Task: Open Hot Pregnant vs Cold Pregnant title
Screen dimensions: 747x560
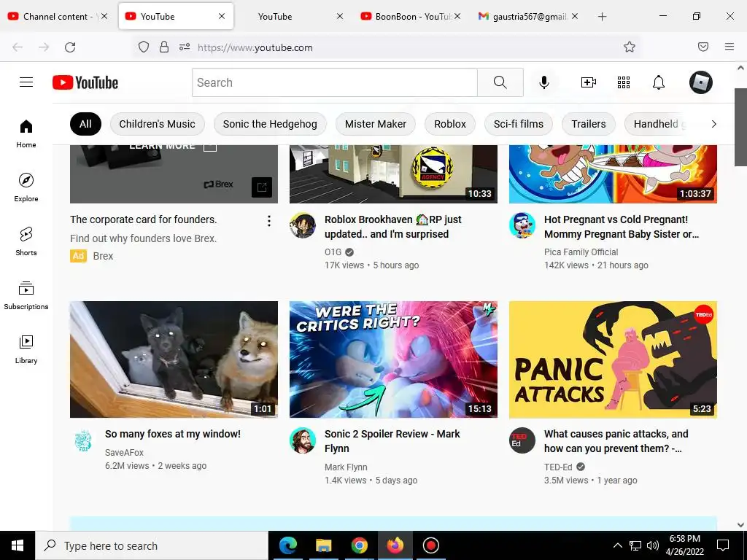Action: (622, 227)
